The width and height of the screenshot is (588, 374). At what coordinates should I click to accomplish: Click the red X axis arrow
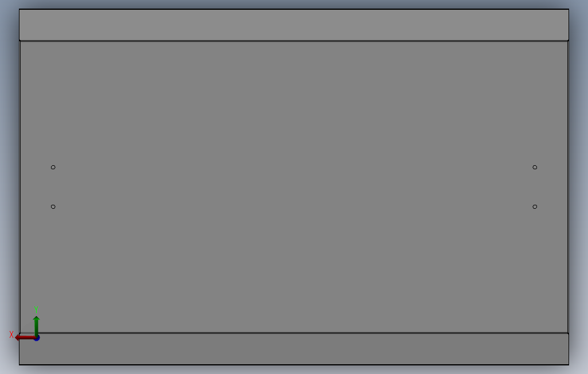(x=25, y=338)
